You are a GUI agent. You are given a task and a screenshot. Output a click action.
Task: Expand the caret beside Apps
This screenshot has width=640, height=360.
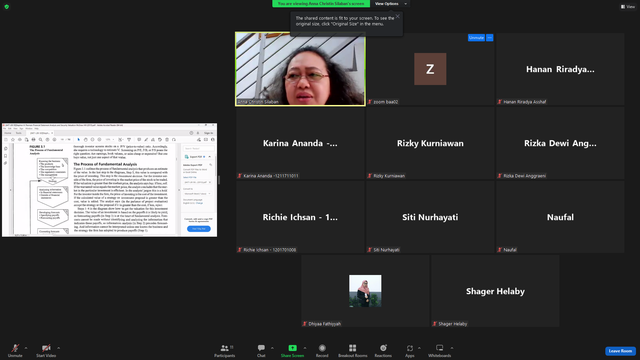pyautogui.click(x=419, y=348)
